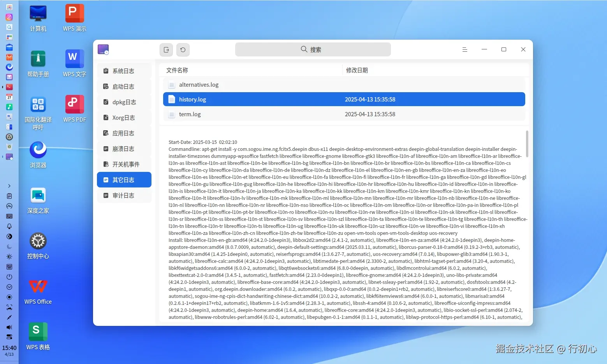This screenshot has height=364, width=607.
Task: Open WPS PDF desktop icon
Action: point(75,110)
